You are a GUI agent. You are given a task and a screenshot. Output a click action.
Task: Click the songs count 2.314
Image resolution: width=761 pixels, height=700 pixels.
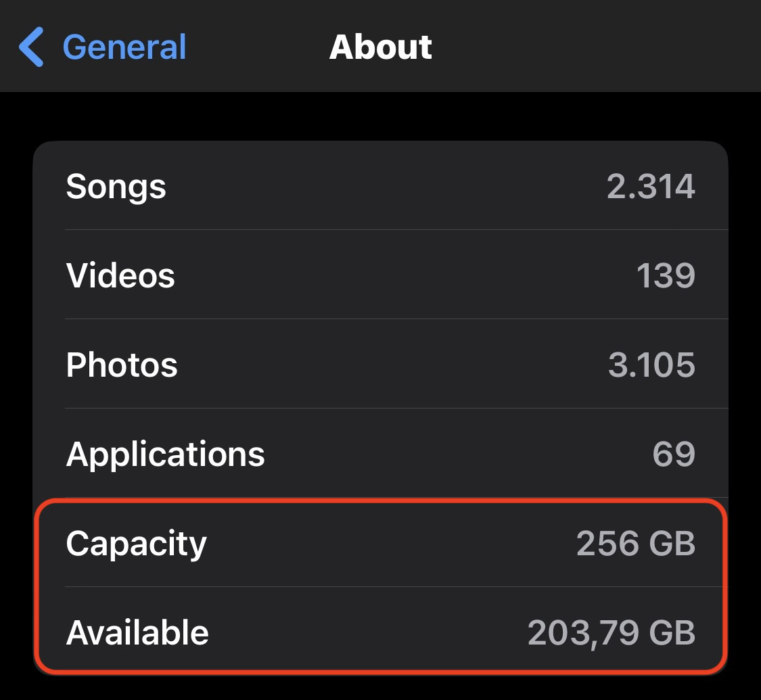[x=651, y=186]
